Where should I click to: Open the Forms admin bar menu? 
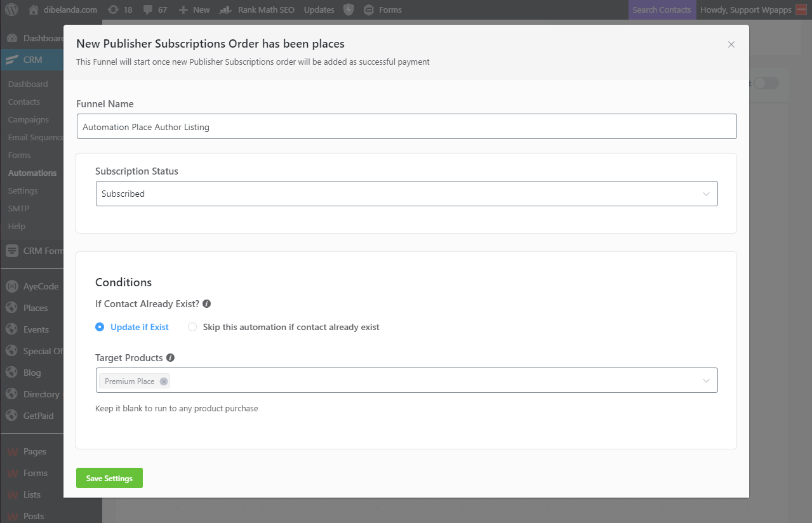point(382,10)
